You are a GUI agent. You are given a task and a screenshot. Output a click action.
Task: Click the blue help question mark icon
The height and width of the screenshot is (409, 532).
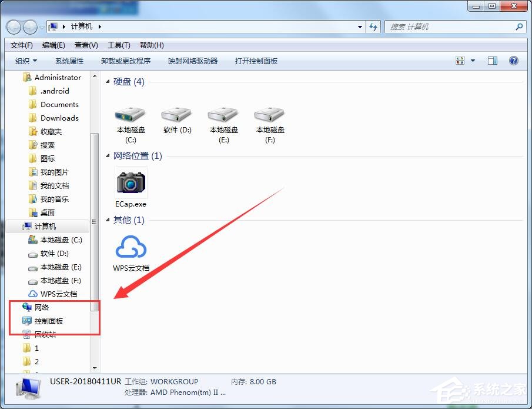[513, 60]
